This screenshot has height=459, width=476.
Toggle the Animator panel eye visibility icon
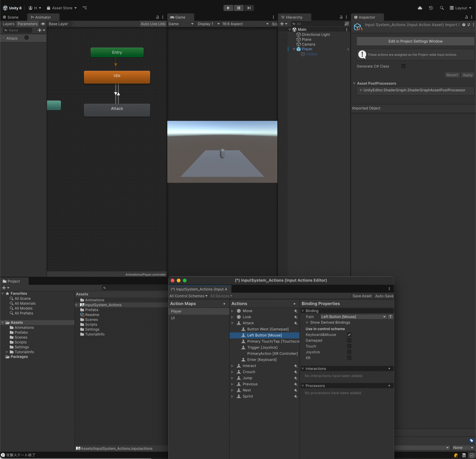[43, 24]
